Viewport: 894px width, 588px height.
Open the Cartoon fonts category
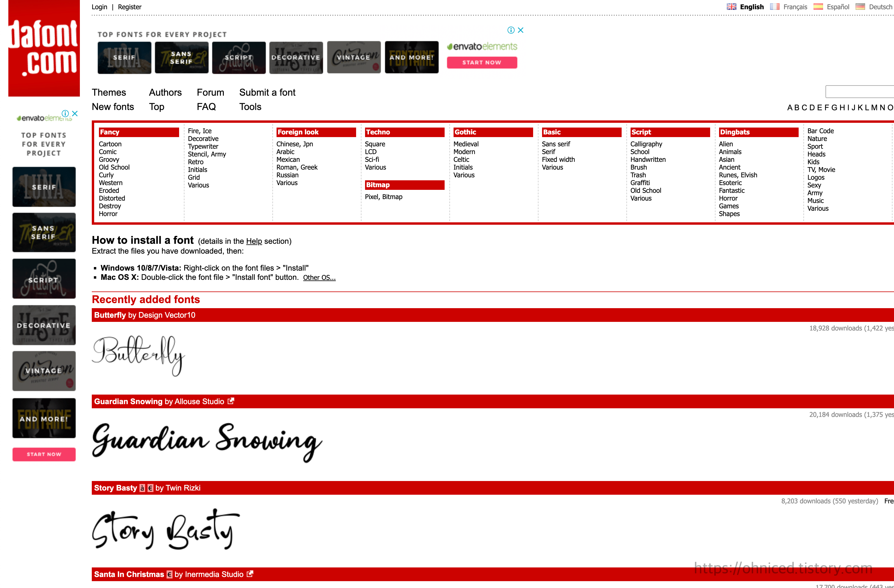tap(110, 144)
